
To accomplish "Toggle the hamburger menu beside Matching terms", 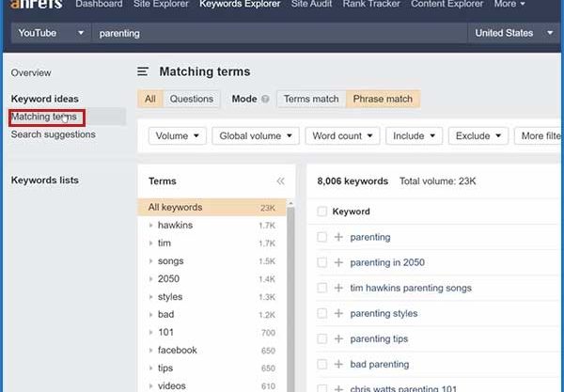I will click(143, 71).
